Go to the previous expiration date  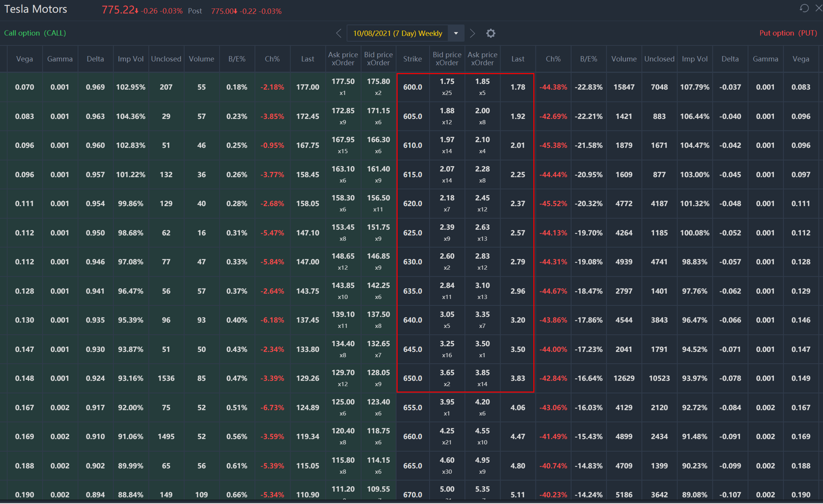[x=339, y=33]
